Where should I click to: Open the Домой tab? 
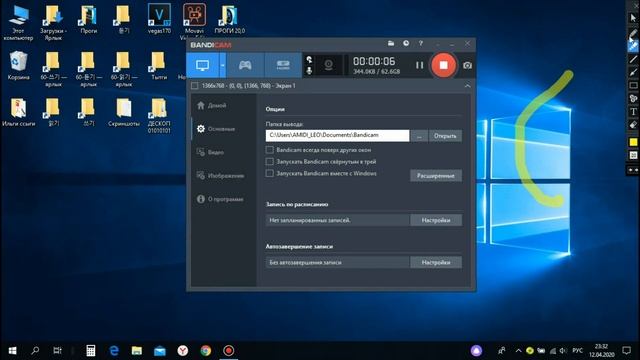click(211, 106)
